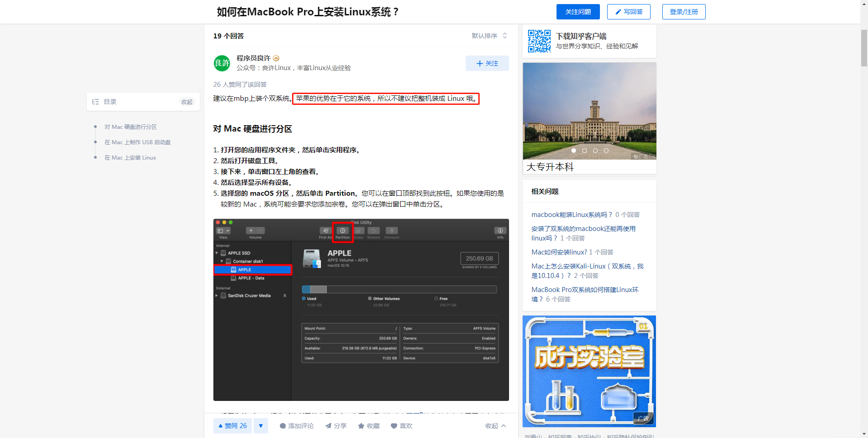Collapse the answer via bottom 收起
Viewport: 868px width, 438px height.
tap(495, 426)
